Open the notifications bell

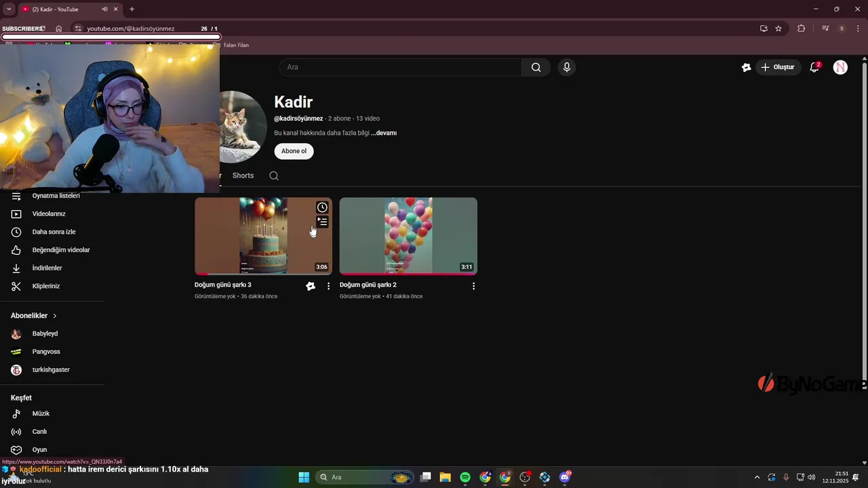tap(815, 67)
